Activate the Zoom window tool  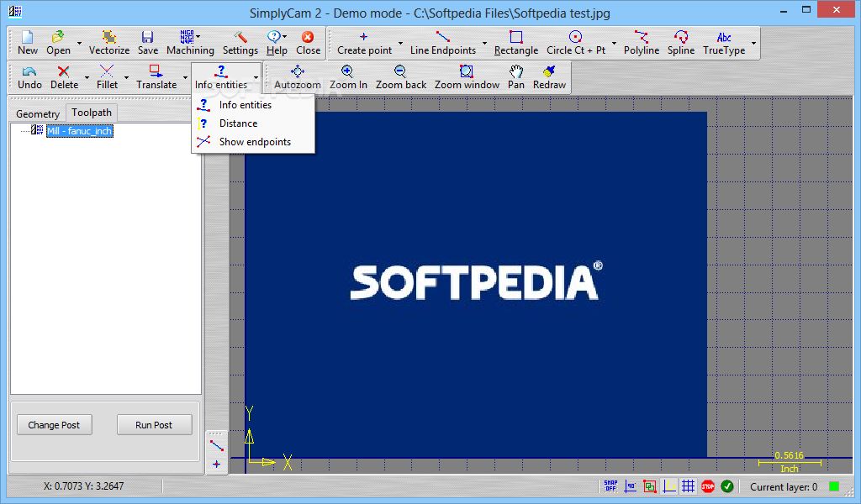[467, 77]
